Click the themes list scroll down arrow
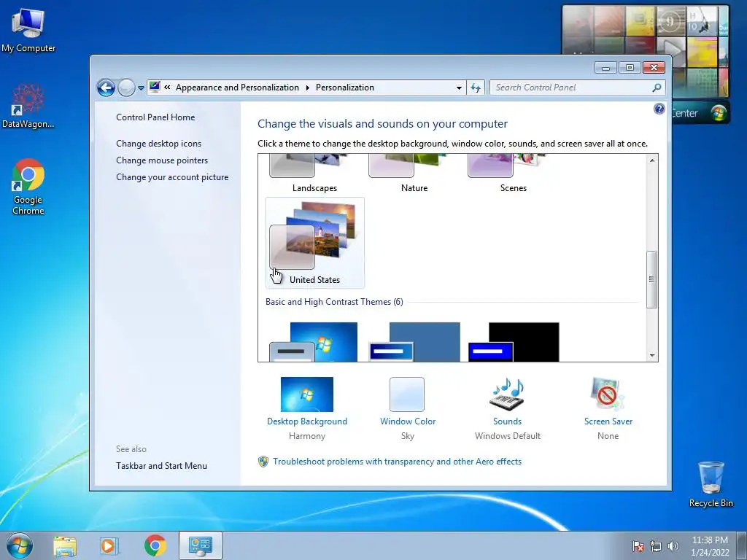747x560 pixels. coord(652,355)
